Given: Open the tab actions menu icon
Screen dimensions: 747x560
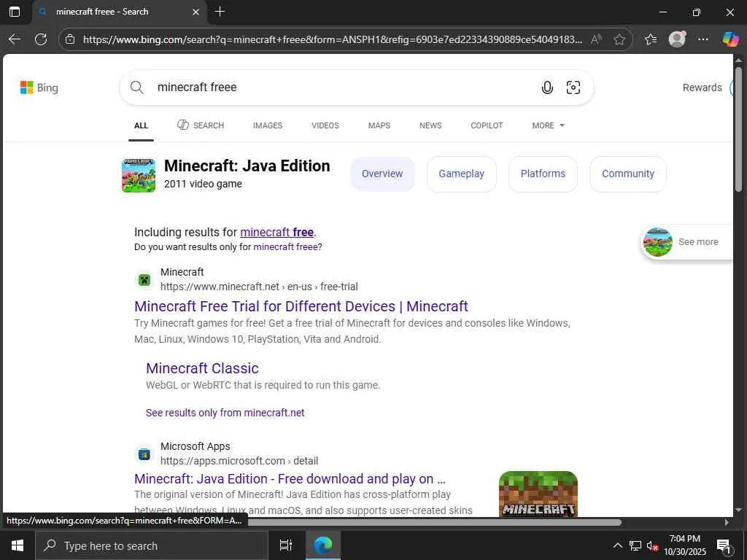Looking at the screenshot, I should 15,12.
